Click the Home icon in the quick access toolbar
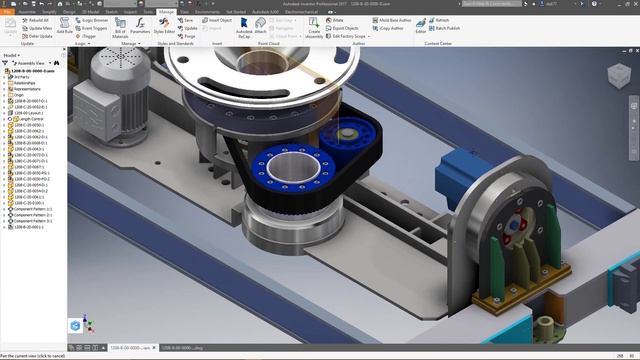Screen dimensions: 640x360 coord(60,4)
